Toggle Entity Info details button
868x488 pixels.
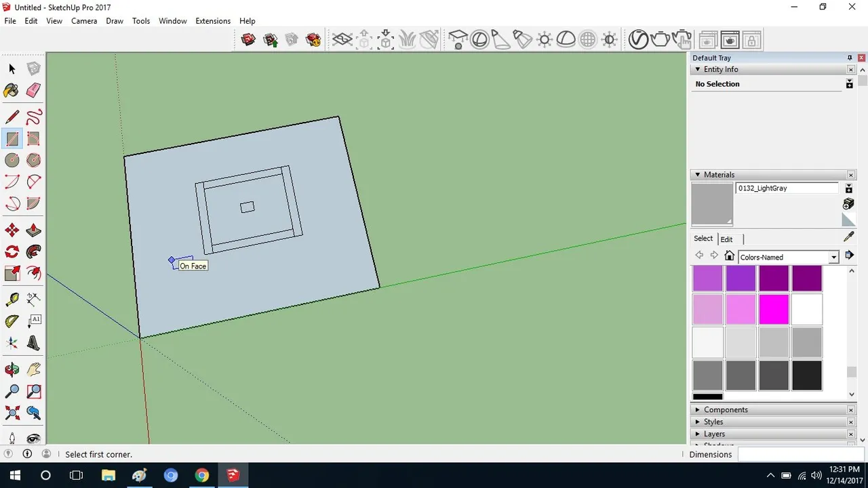[849, 84]
